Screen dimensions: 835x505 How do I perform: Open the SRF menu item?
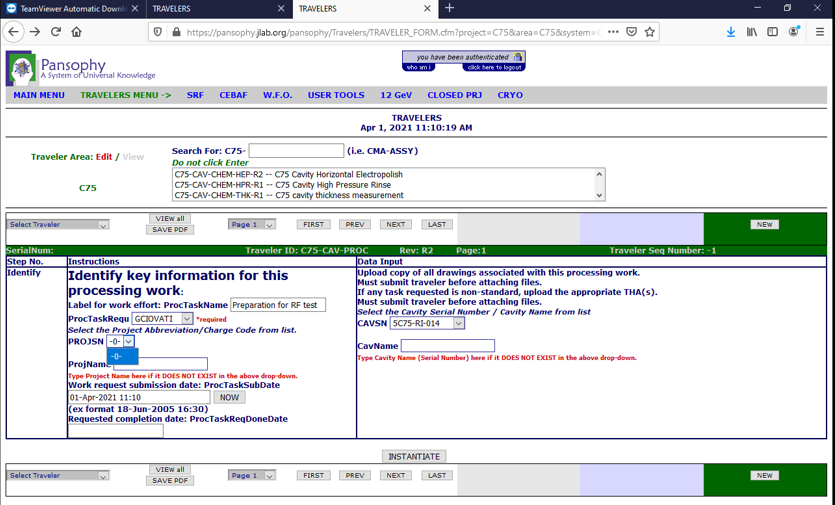tap(195, 95)
